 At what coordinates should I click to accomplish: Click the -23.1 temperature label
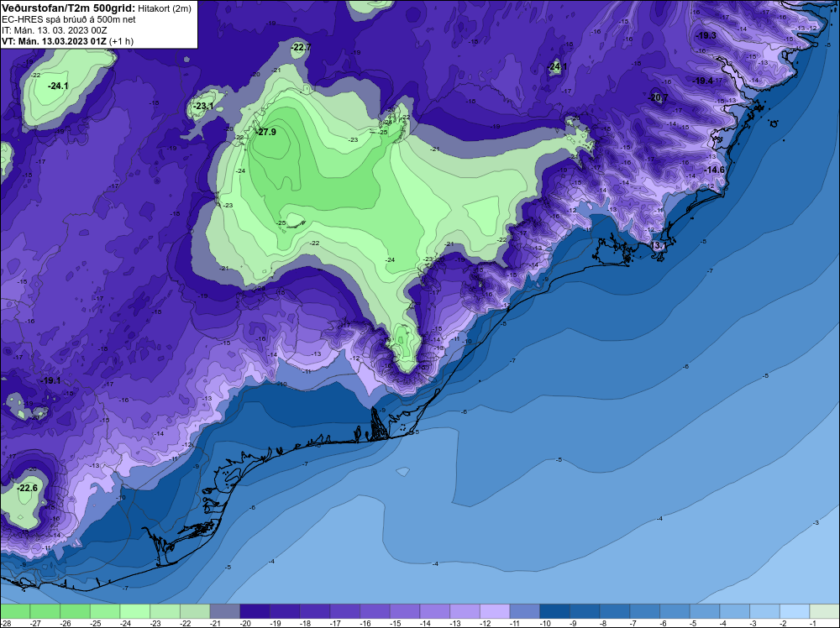[203, 106]
